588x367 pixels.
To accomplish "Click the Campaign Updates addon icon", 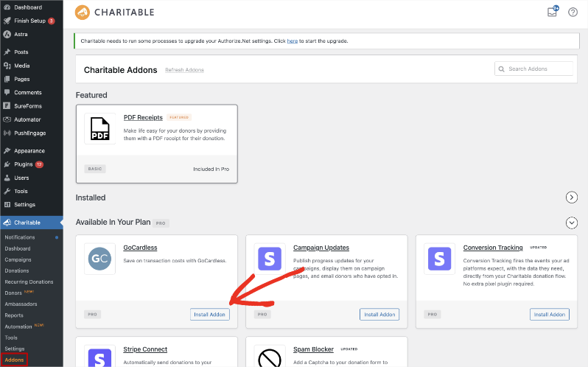I will click(270, 259).
